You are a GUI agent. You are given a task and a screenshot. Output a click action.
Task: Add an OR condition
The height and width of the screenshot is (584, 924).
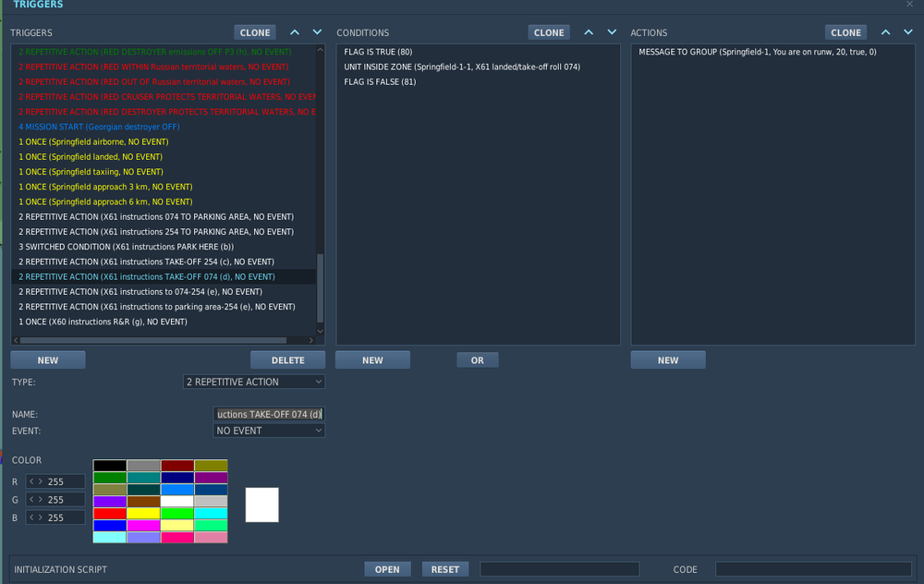tap(477, 359)
